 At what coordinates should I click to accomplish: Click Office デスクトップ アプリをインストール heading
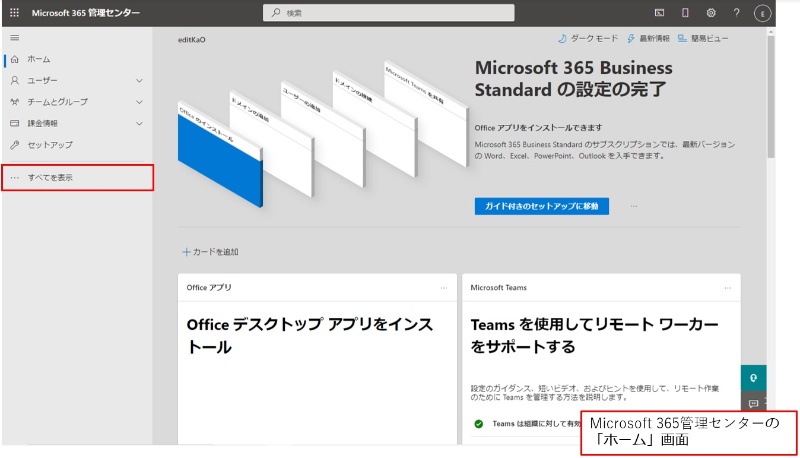click(x=310, y=336)
